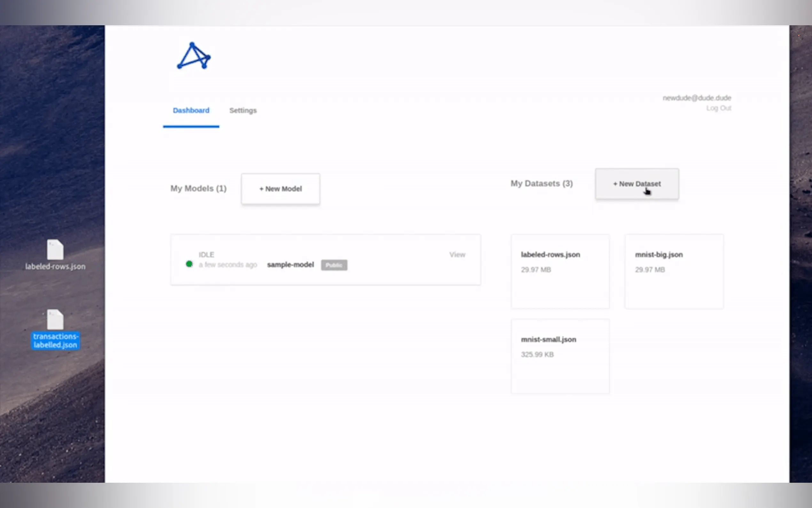Open the mnist-small.json dataset card

coord(560,356)
